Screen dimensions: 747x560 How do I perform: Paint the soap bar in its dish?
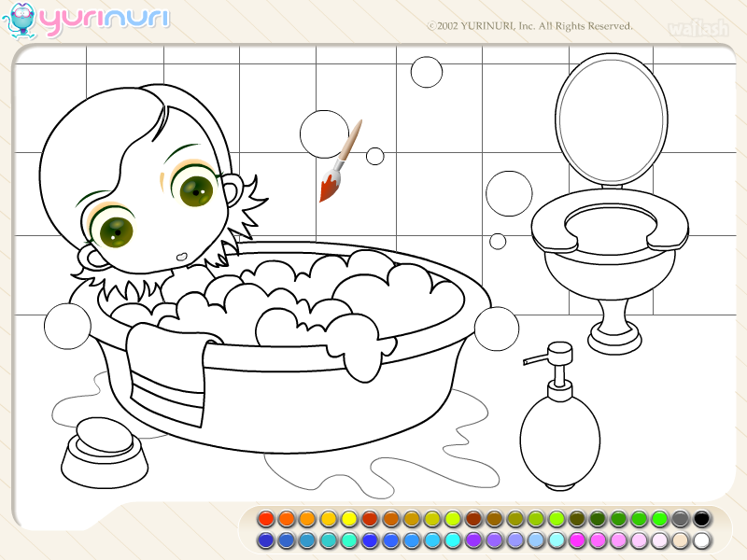point(105,434)
